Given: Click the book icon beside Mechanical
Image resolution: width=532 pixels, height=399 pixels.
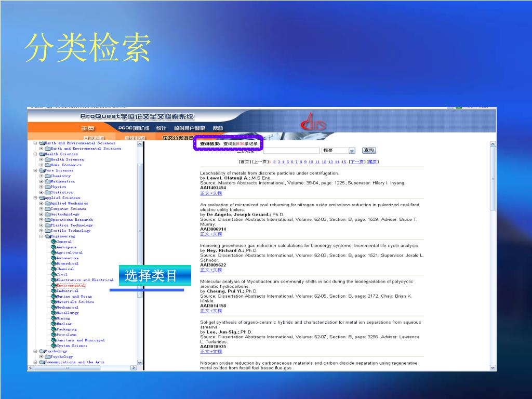Looking at the screenshot, I should tap(54, 308).
